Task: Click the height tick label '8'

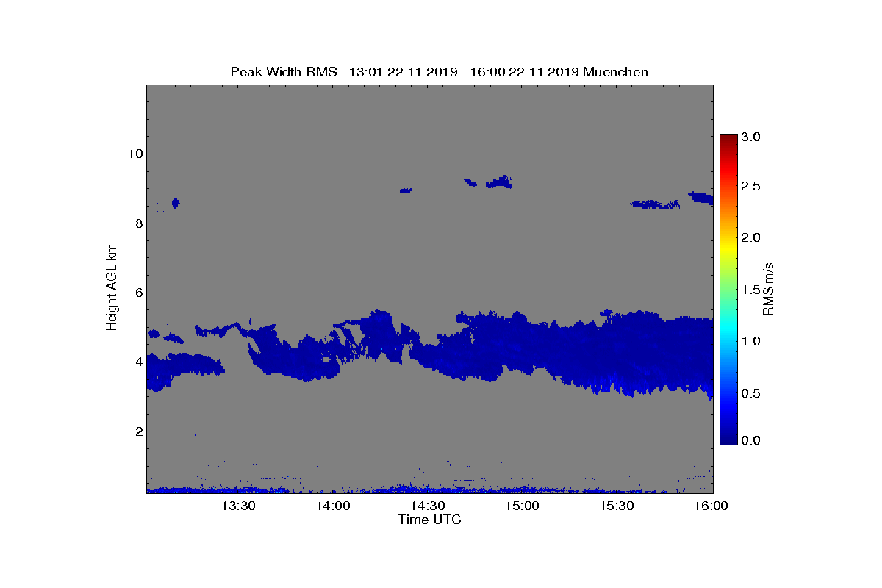Action: coord(137,223)
